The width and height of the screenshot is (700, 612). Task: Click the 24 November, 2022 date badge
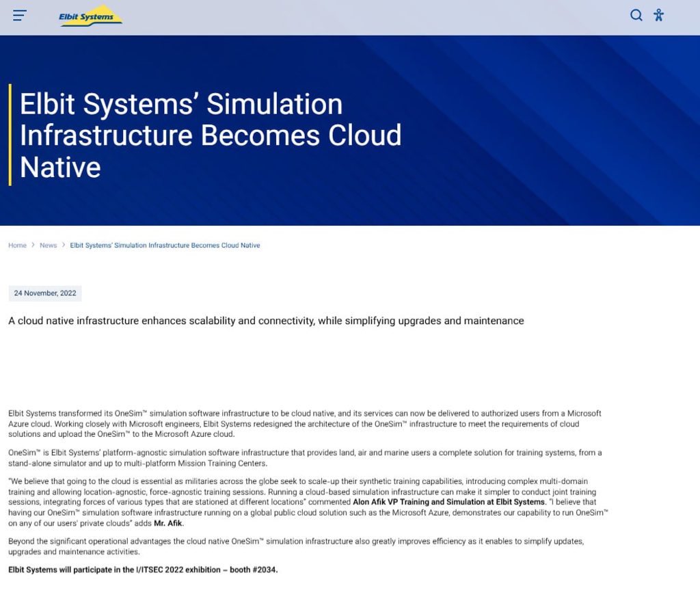coord(45,293)
